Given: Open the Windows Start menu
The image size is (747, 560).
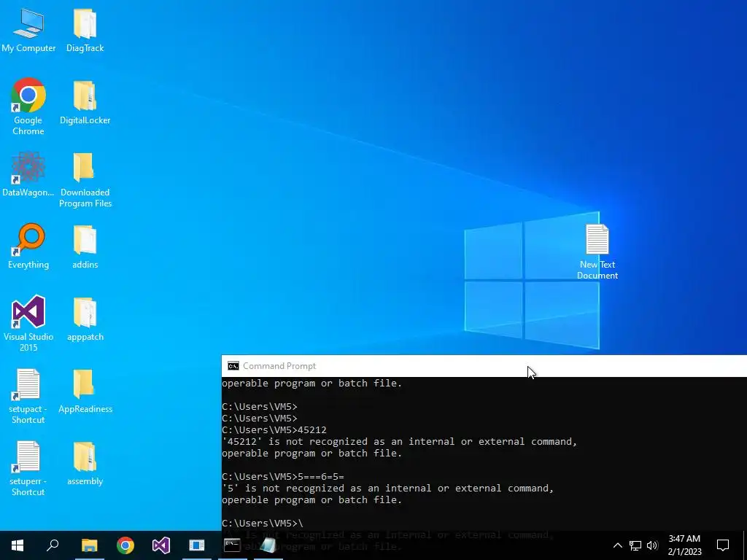Looking at the screenshot, I should click(x=18, y=545).
